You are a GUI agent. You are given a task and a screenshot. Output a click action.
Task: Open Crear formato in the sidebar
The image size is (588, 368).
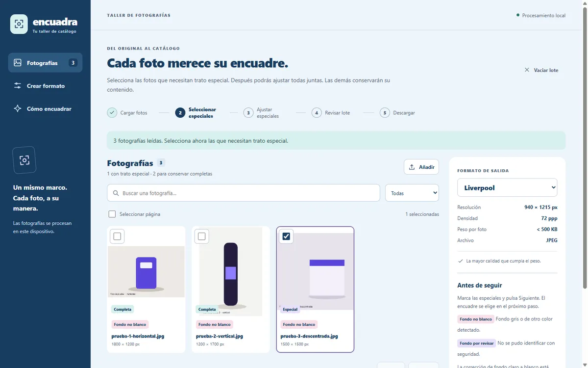45,86
